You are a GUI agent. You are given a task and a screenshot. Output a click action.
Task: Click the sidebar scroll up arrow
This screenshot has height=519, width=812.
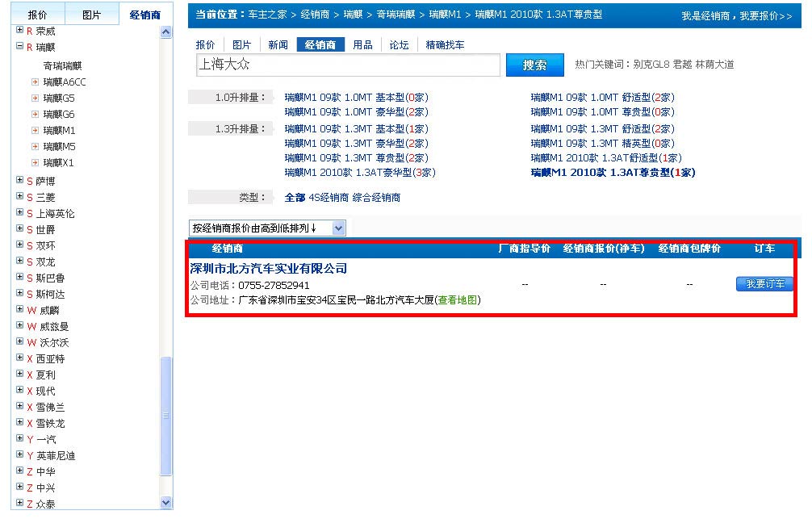pyautogui.click(x=165, y=32)
